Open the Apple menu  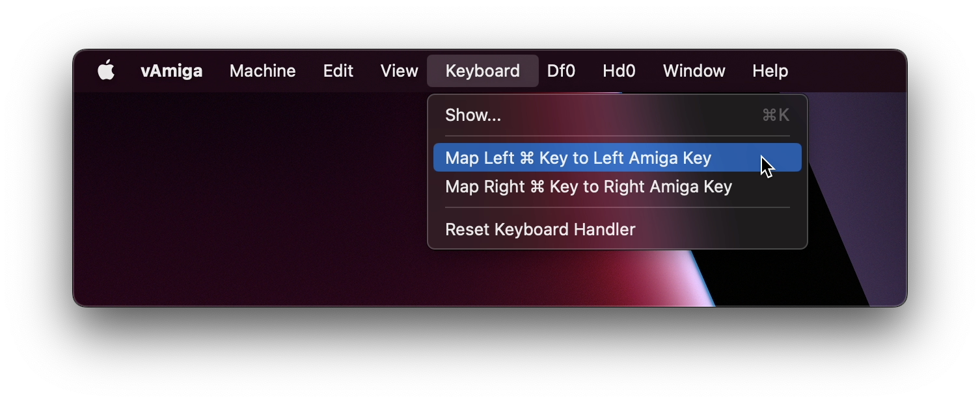(106, 70)
